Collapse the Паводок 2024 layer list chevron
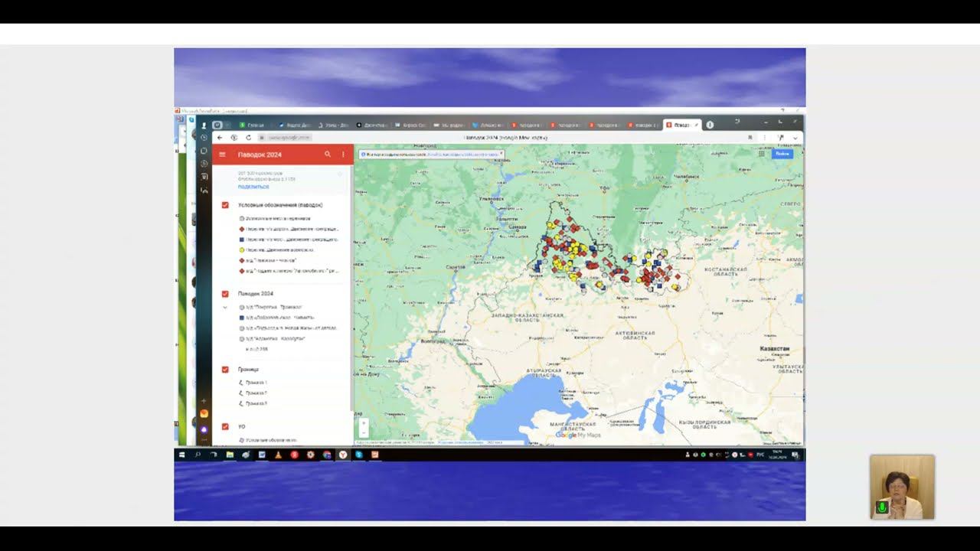The height and width of the screenshot is (551, 980). (x=225, y=307)
